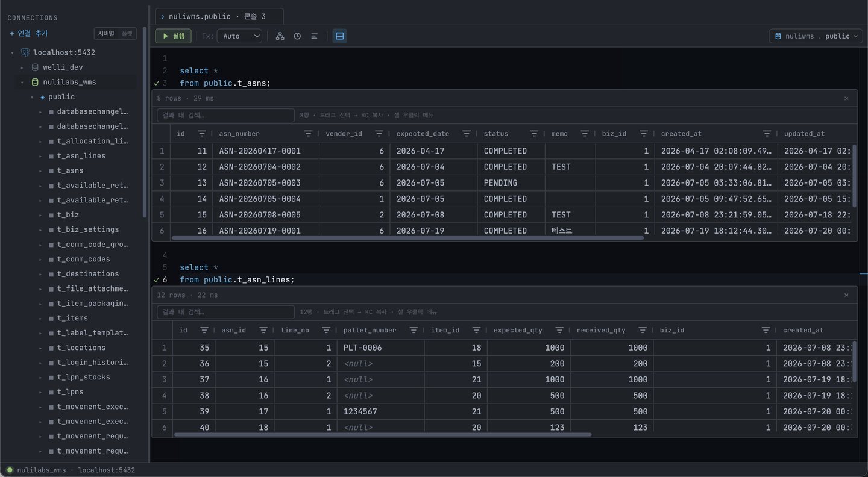
Task: Expand the t_lpns table node
Action: click(x=41, y=392)
